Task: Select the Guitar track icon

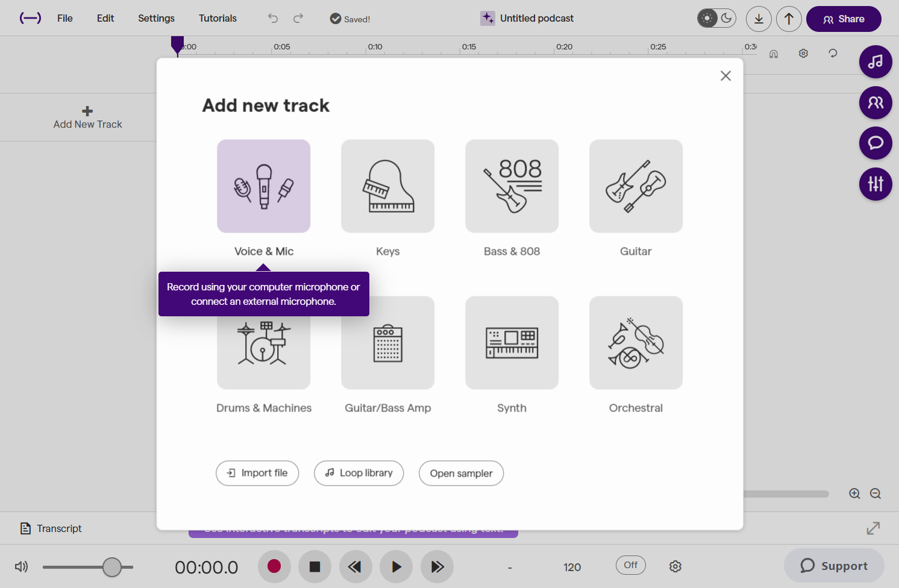Action: click(x=636, y=186)
